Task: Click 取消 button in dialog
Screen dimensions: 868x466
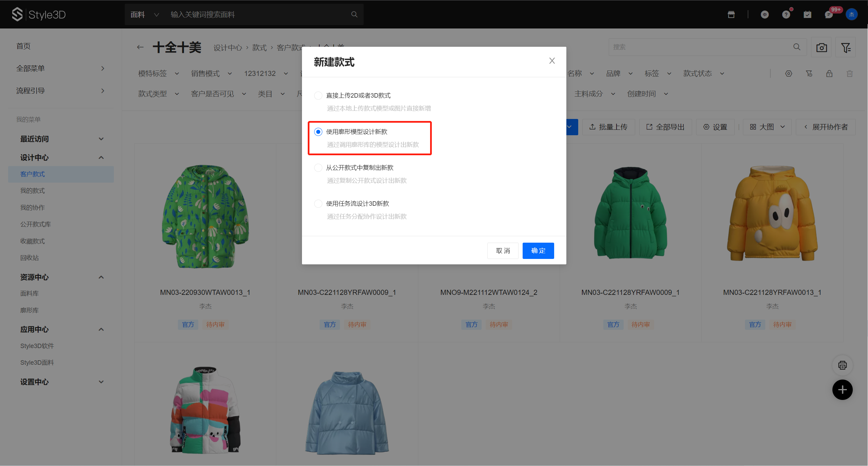Action: [x=503, y=251]
